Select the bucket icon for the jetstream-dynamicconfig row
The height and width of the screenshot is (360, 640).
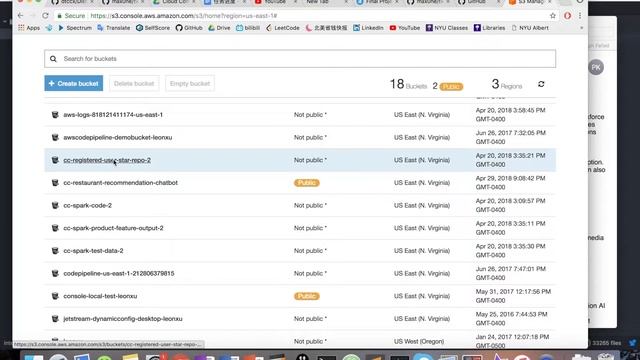[x=55, y=319]
